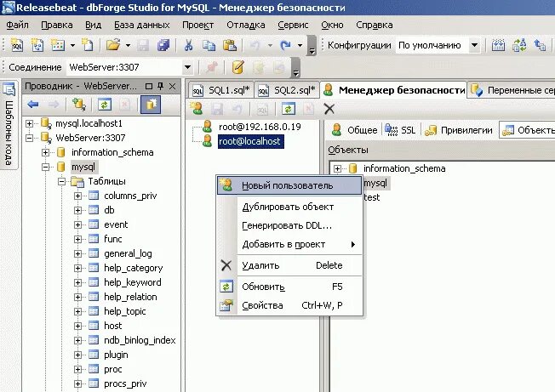
Task: Open the SSL user settings tab
Action: coord(400,130)
